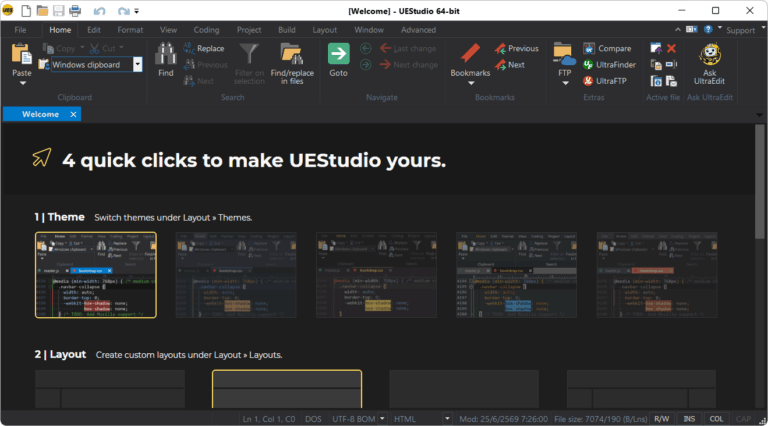The width and height of the screenshot is (768, 426).
Task: Choose the first layout option
Action: pyautogui.click(x=110, y=389)
